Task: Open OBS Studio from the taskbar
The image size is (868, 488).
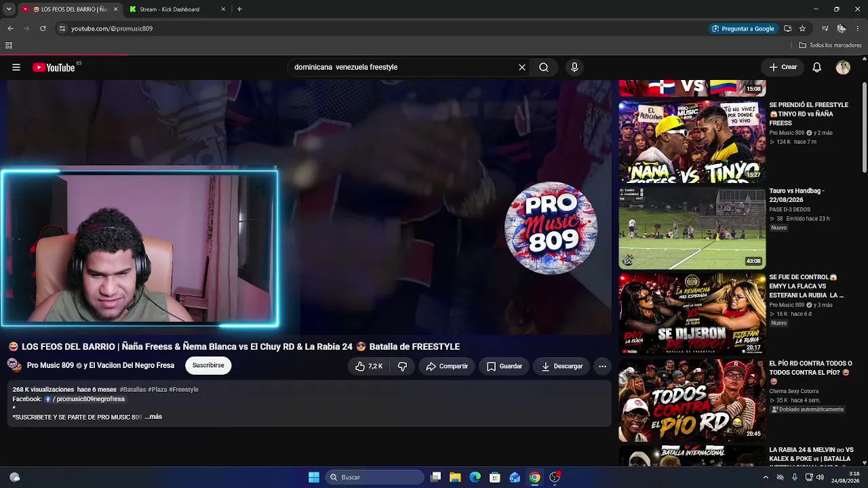Action: [555, 477]
